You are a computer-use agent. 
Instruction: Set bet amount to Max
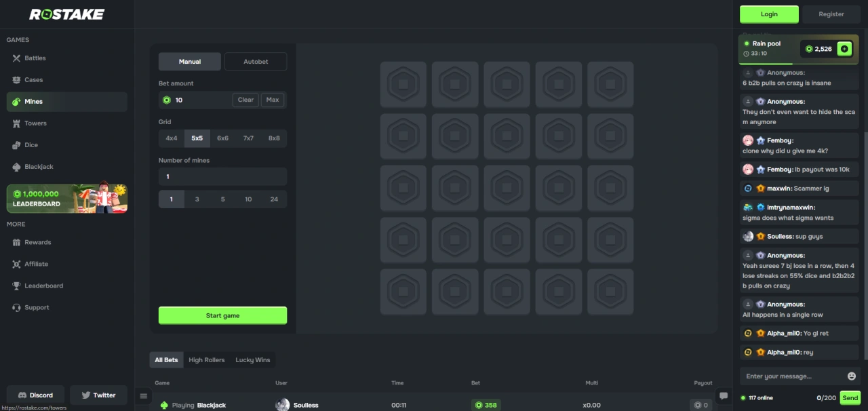pyautogui.click(x=273, y=100)
